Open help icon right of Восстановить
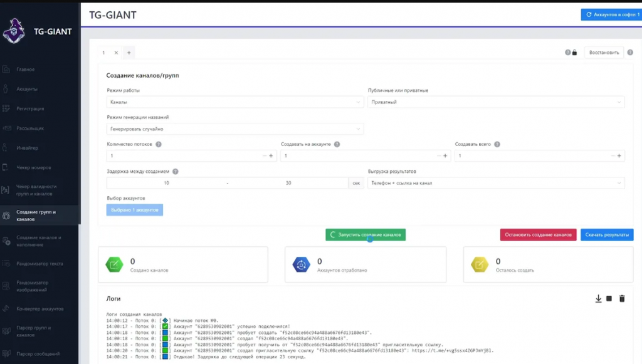The image size is (642, 364). [630, 53]
